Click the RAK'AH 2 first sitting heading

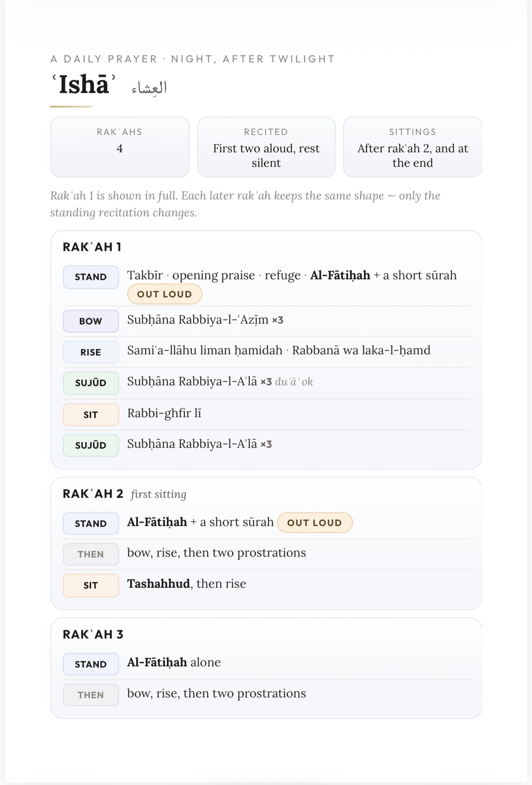pyautogui.click(x=125, y=494)
